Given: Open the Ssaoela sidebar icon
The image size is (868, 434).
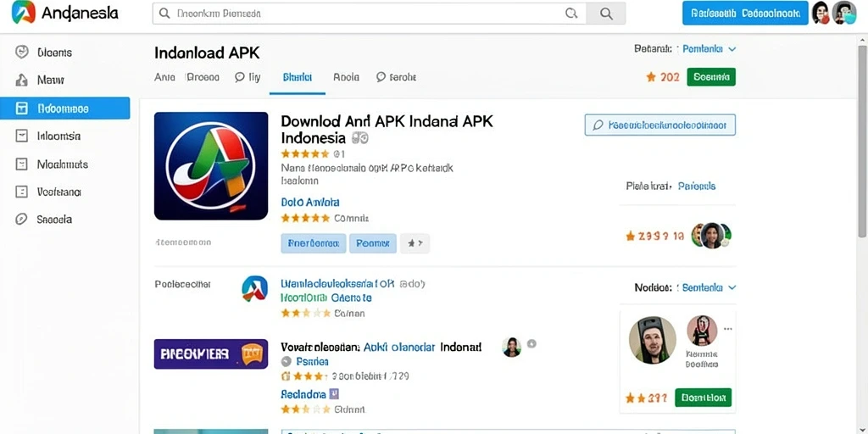Looking at the screenshot, I should [21, 220].
